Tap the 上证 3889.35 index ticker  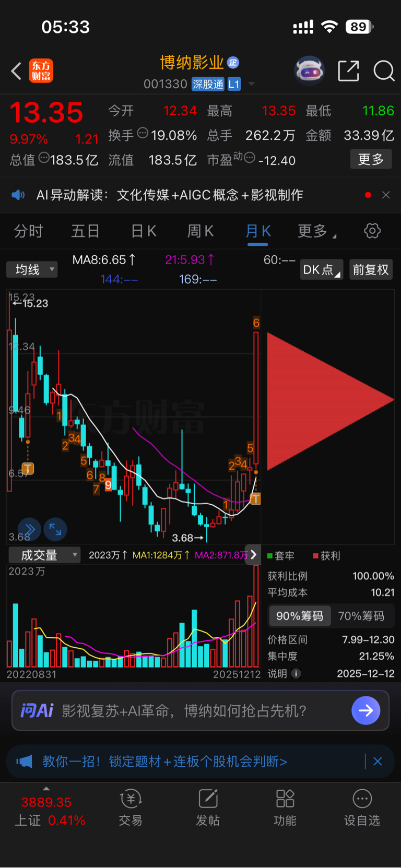(x=50, y=811)
